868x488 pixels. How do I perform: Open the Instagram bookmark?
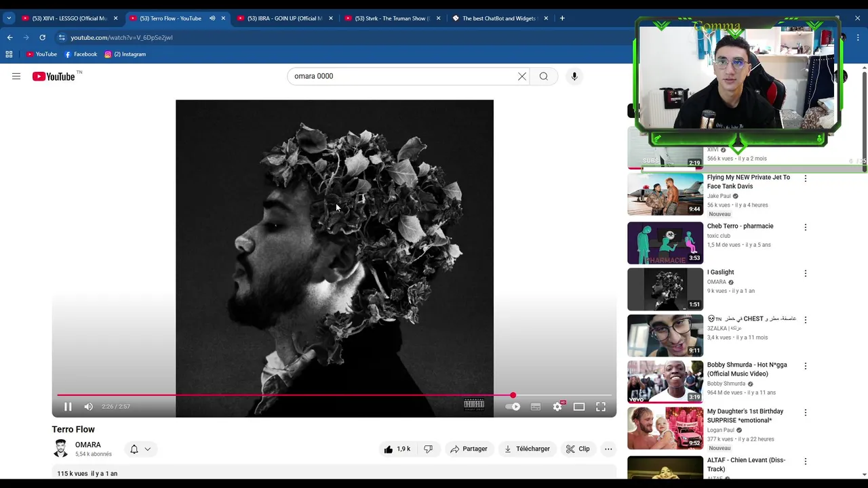coord(125,54)
